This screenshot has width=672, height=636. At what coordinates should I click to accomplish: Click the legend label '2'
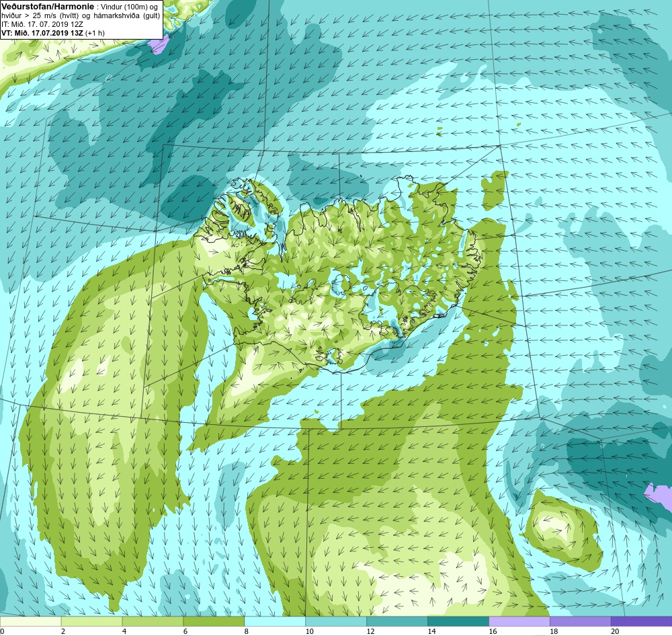coord(63,631)
